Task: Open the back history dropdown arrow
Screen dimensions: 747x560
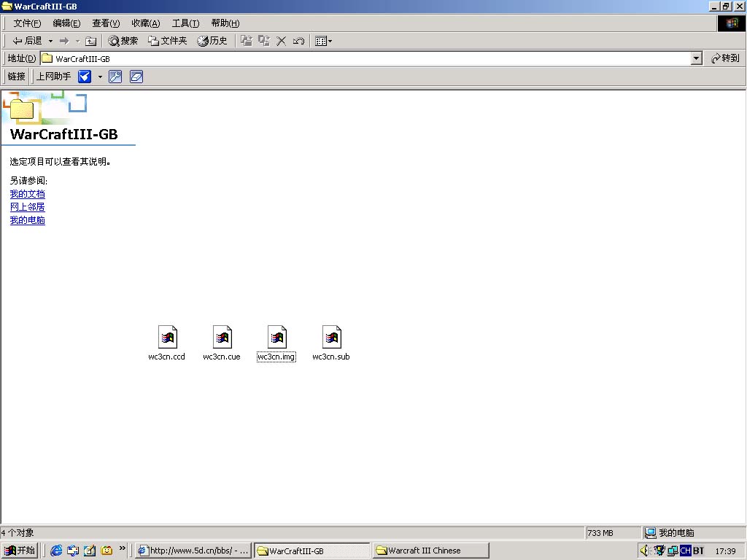Action: point(50,41)
